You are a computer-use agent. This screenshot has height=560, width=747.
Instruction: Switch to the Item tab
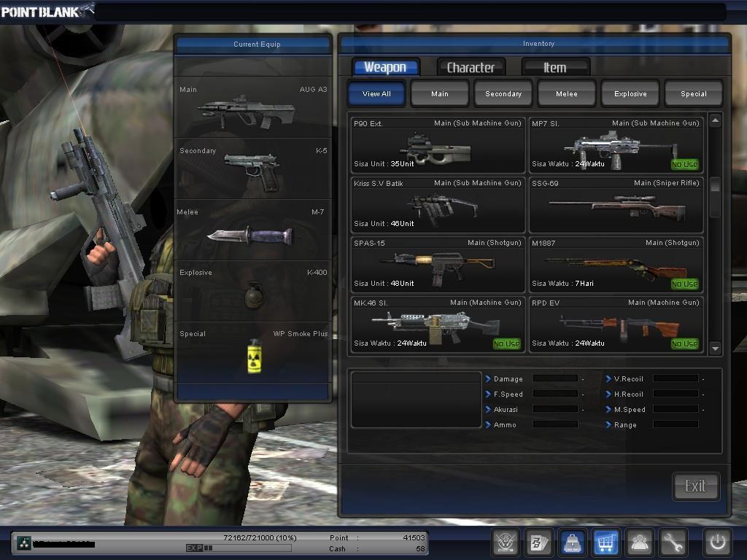(555, 68)
